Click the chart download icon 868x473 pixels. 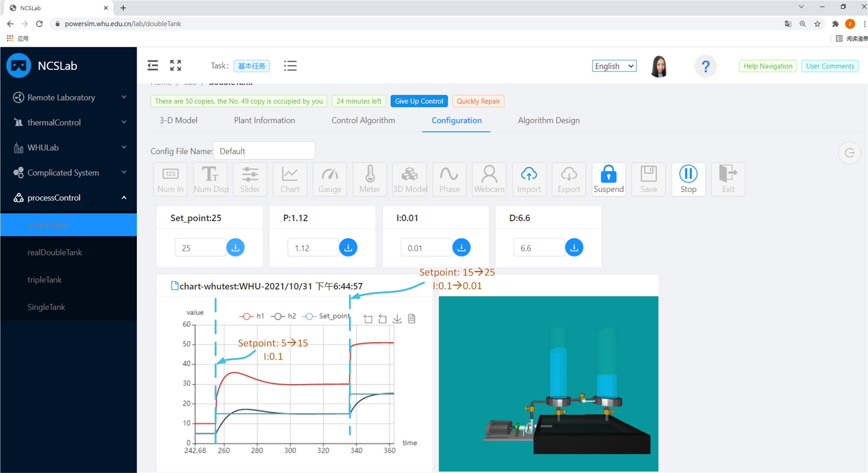coord(397,319)
